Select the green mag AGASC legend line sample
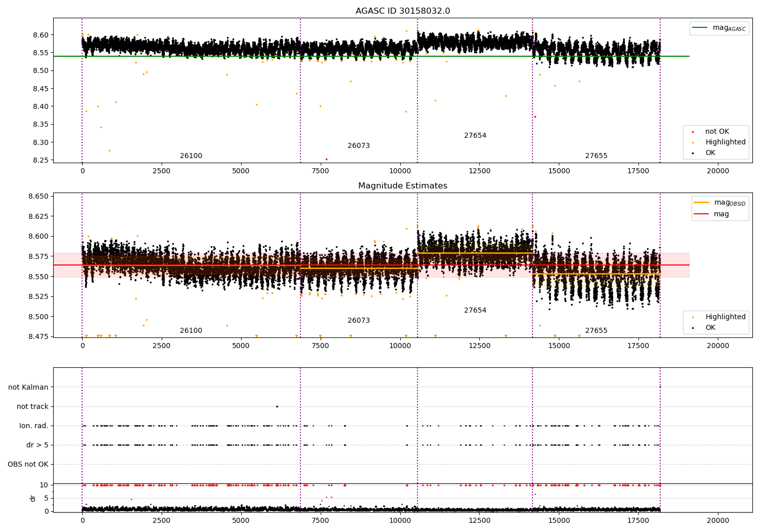Screen dimensions: 760x532 point(700,28)
